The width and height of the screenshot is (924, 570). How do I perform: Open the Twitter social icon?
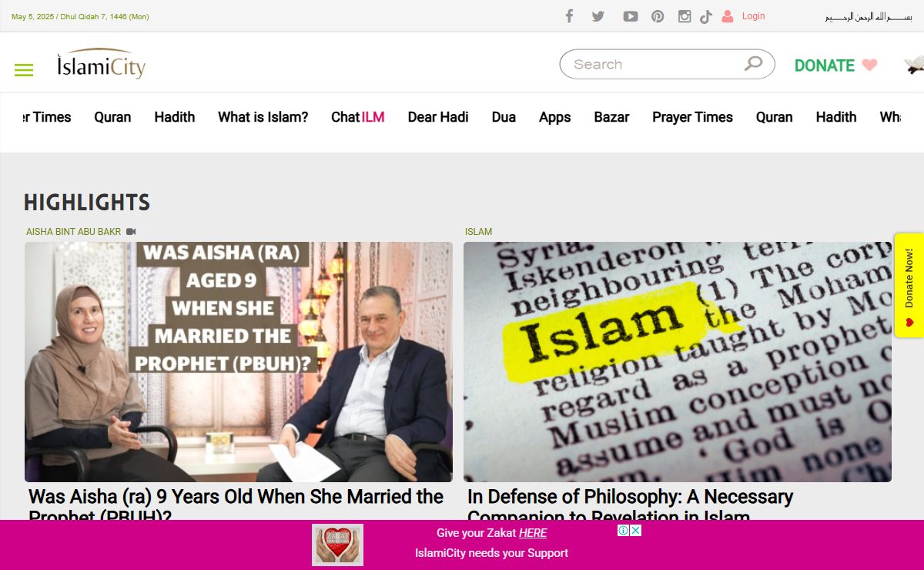[598, 16]
